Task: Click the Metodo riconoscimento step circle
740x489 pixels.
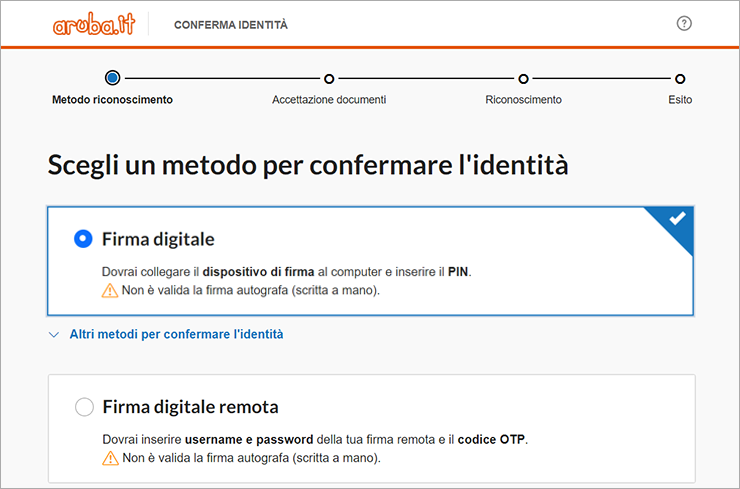Action: coord(112,77)
